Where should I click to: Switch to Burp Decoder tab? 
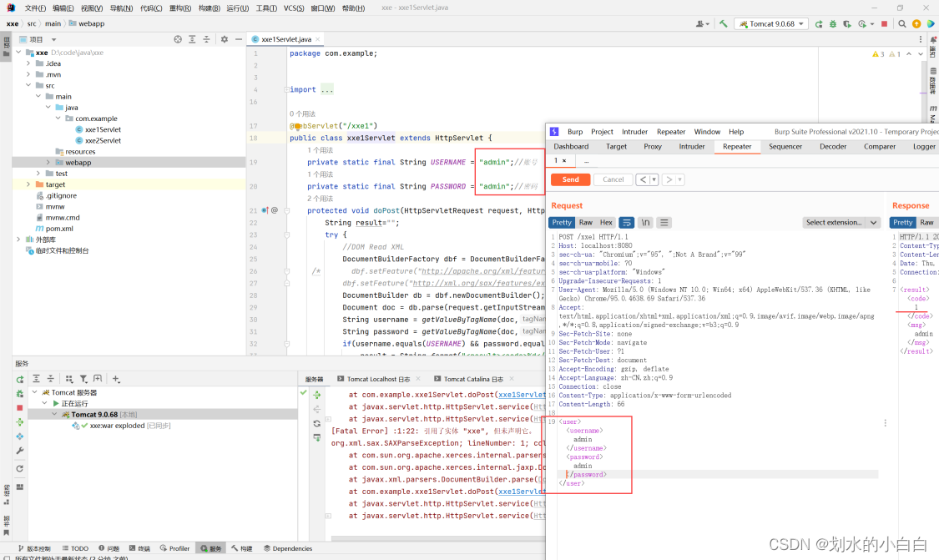tap(833, 147)
